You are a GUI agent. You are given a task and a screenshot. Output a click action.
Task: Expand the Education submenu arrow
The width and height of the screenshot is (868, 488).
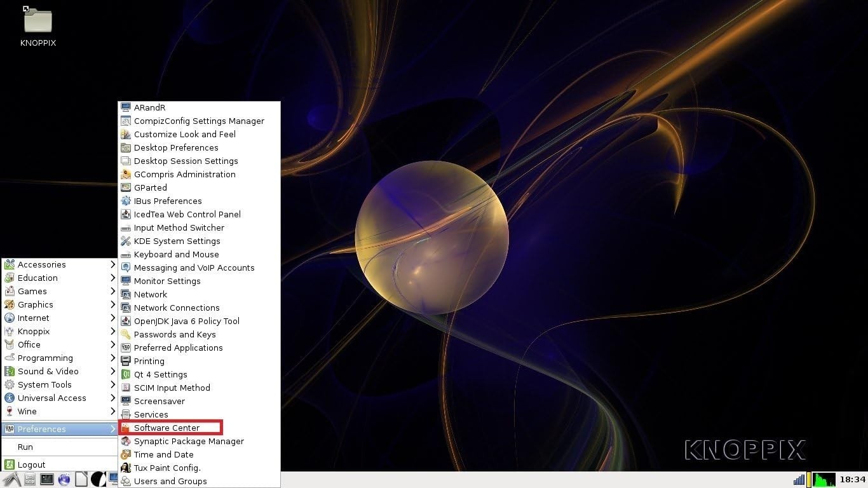click(112, 278)
